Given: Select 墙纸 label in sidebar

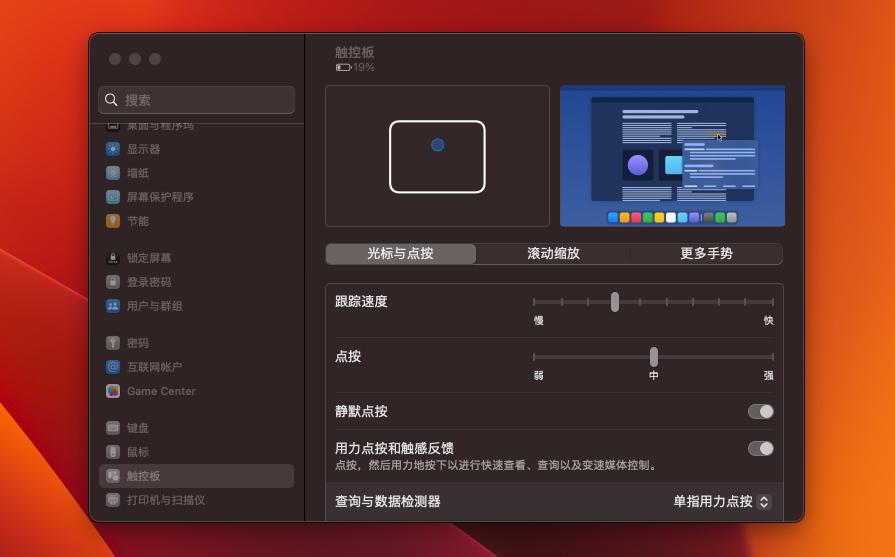Looking at the screenshot, I should coord(138,173).
